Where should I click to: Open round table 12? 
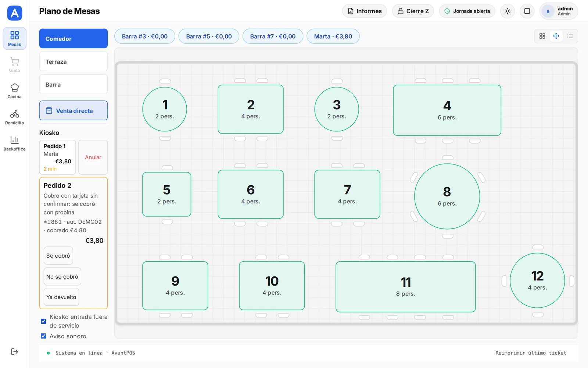(537, 280)
